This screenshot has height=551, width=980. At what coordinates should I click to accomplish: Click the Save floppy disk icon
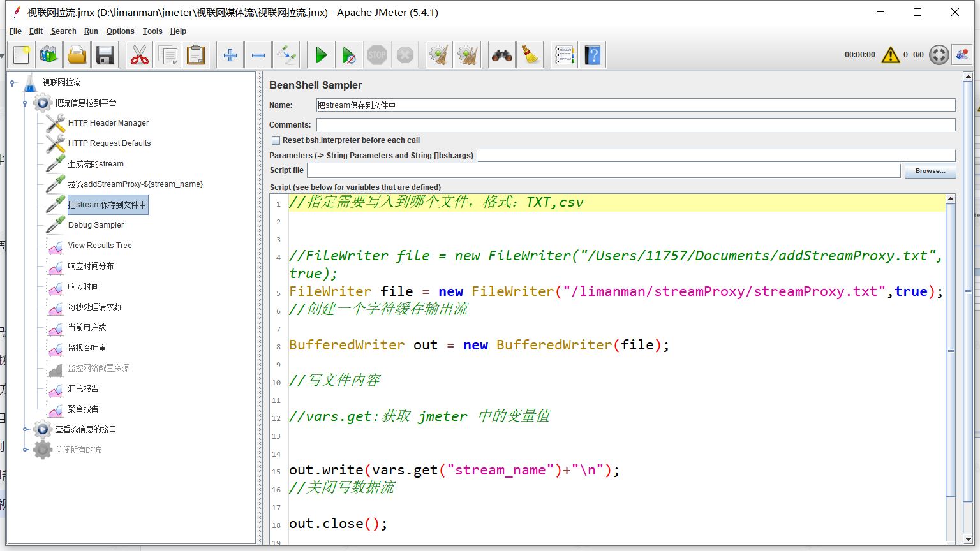tap(105, 55)
